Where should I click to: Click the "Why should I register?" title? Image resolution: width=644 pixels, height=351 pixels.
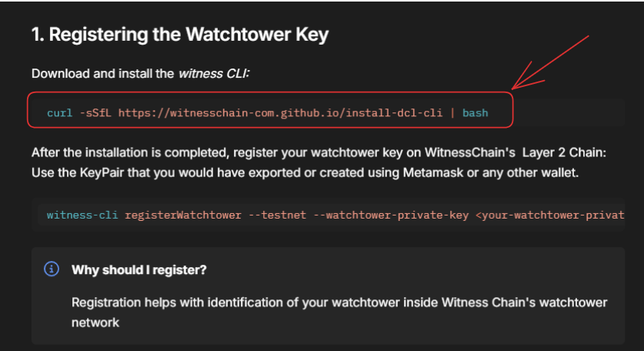tap(138, 269)
